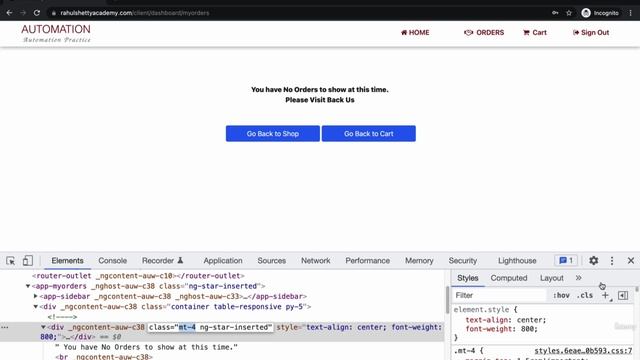The width and height of the screenshot is (640, 360).
Task: Show more sidebar tabs with the chevron
Action: 578,278
